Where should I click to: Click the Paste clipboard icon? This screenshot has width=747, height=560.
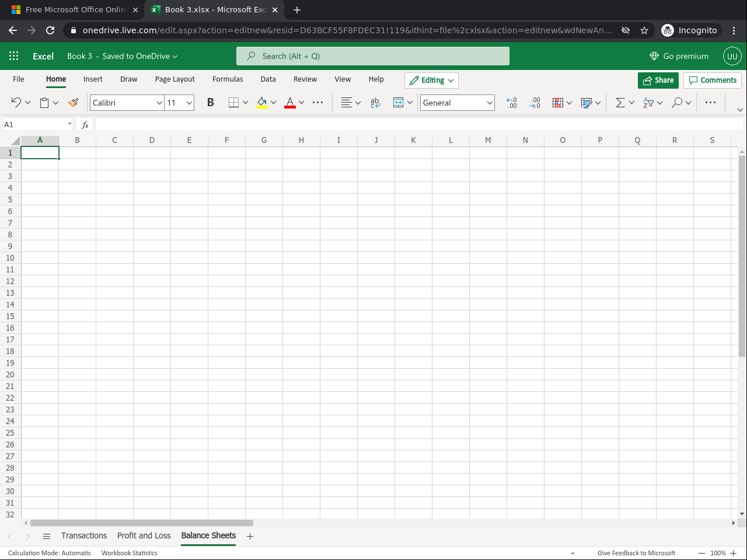click(x=44, y=103)
